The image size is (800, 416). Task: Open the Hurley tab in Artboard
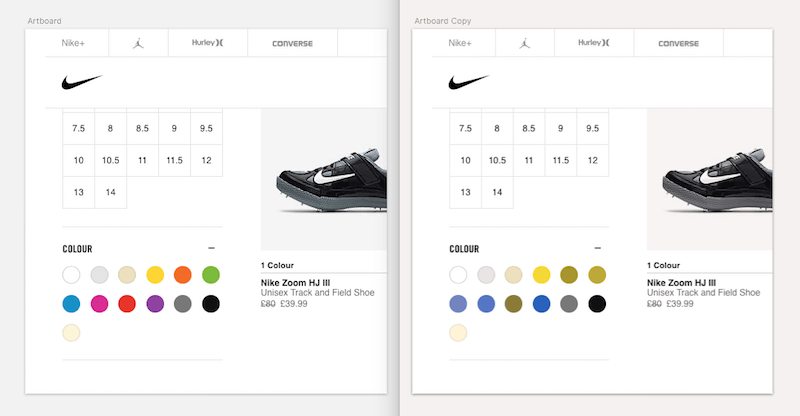pos(208,42)
